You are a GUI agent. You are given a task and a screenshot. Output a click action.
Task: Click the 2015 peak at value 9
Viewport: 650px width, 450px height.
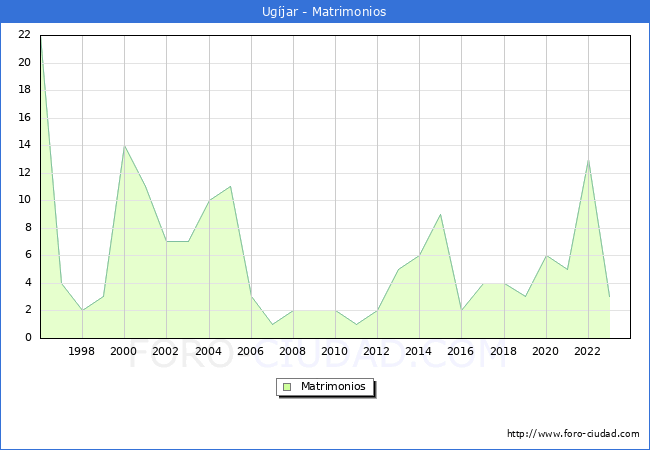click(x=440, y=214)
